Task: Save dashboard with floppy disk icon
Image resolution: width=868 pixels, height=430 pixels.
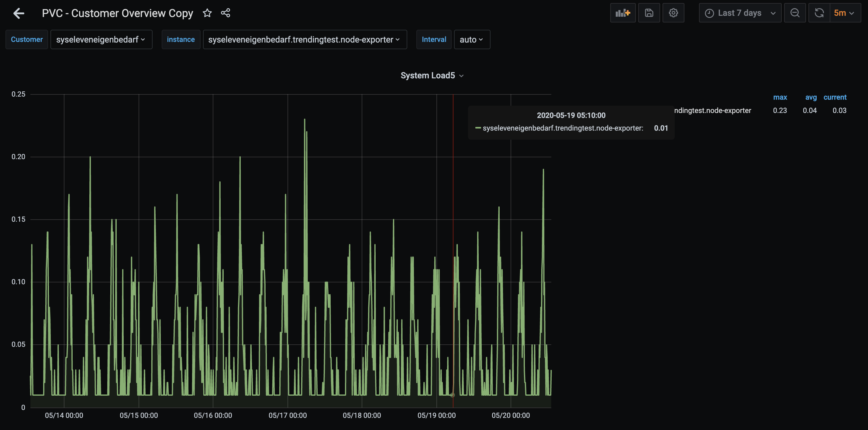Action: (649, 13)
